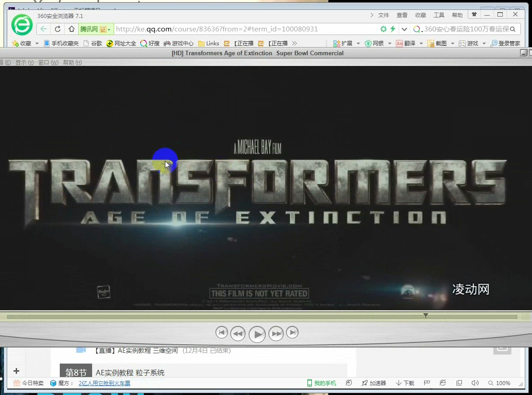Open the player 显示(V) menu
The height and width of the screenshot is (395, 532).
pyautogui.click(x=24, y=62)
